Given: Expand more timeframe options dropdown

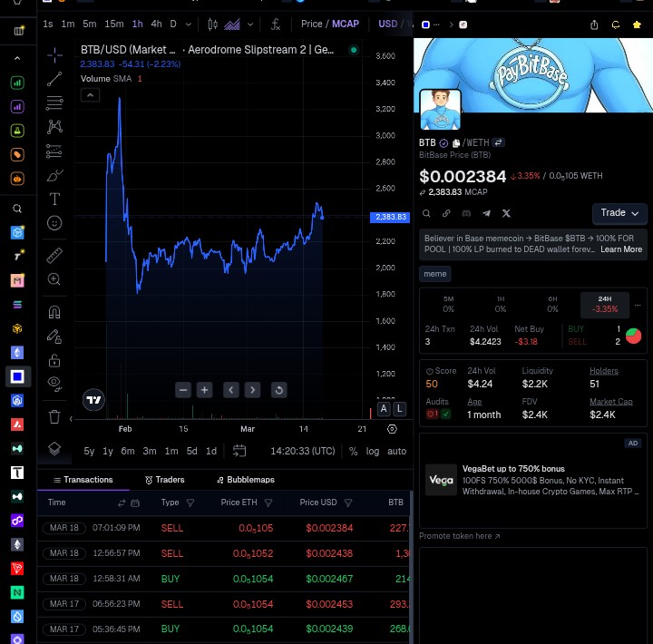Looking at the screenshot, I should coord(189,24).
